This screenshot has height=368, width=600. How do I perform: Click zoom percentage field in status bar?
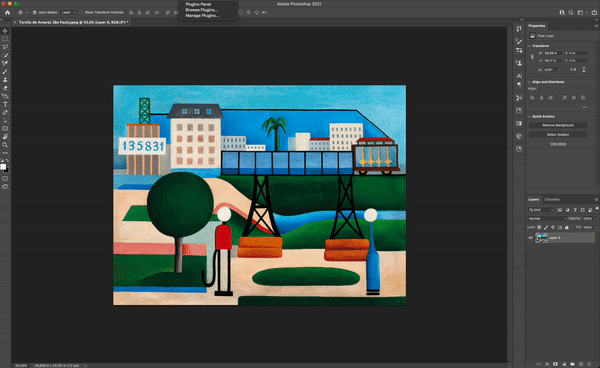(x=21, y=366)
